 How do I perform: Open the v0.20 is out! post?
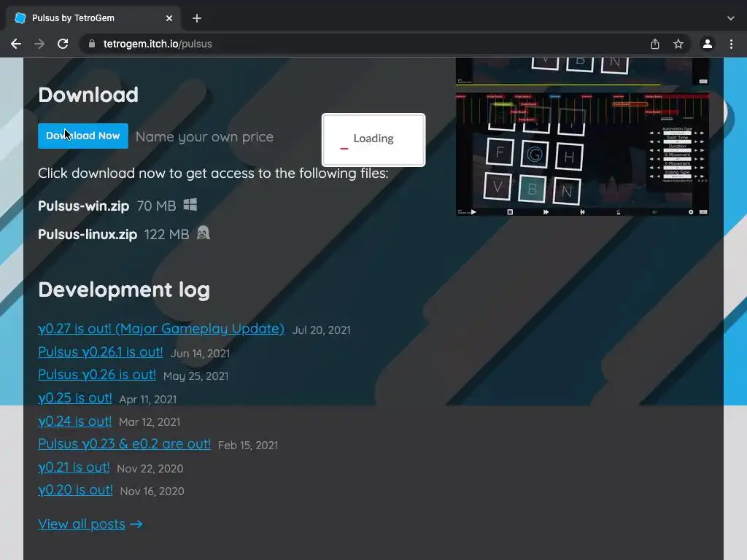click(x=75, y=490)
